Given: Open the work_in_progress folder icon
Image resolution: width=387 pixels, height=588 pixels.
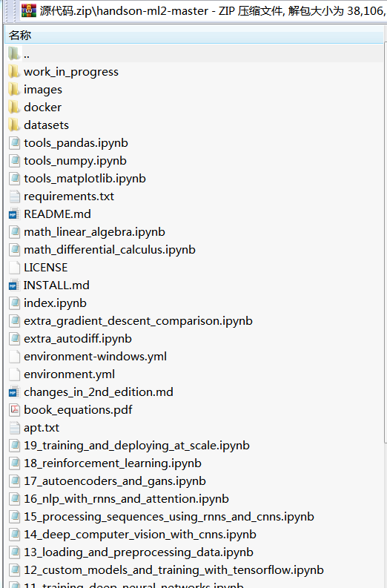Looking at the screenshot, I should tap(14, 72).
